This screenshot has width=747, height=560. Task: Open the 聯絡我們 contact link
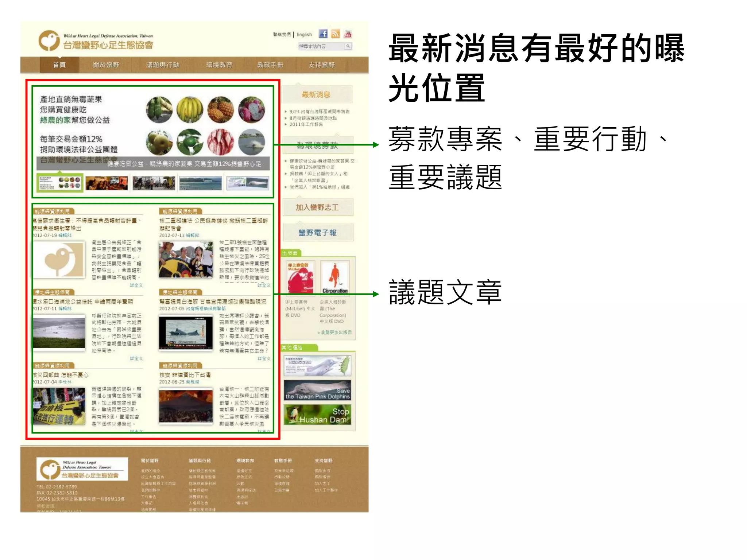[282, 34]
